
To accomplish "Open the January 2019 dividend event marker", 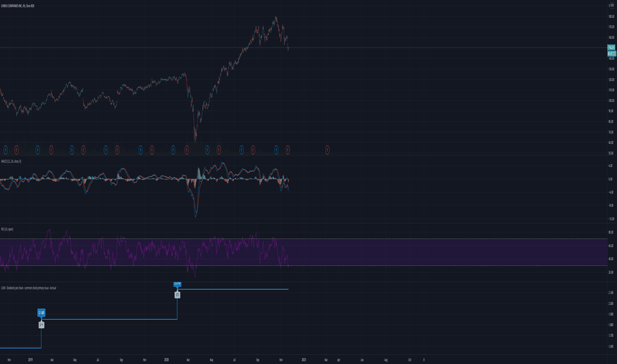I will coord(38,150).
